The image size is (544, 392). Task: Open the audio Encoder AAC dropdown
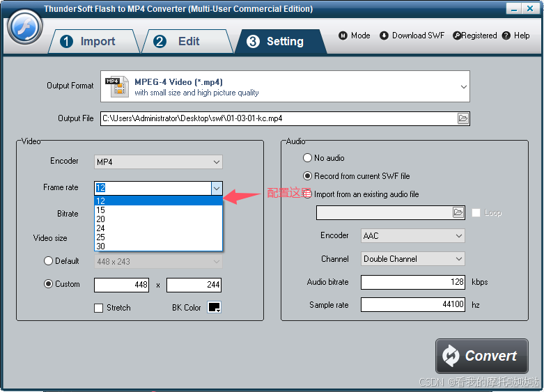[413, 236]
